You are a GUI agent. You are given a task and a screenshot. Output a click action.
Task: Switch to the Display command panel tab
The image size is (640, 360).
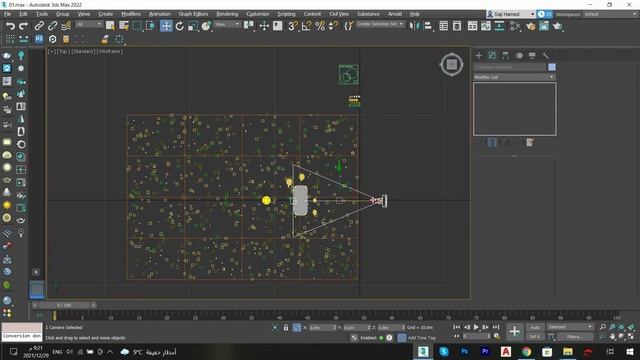(x=532, y=55)
